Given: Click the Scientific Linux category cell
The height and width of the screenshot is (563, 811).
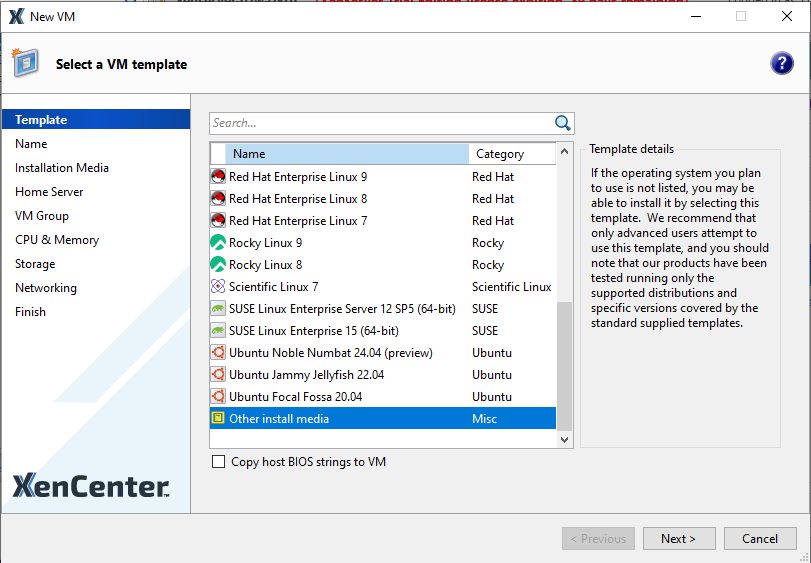Looking at the screenshot, I should [x=512, y=286].
